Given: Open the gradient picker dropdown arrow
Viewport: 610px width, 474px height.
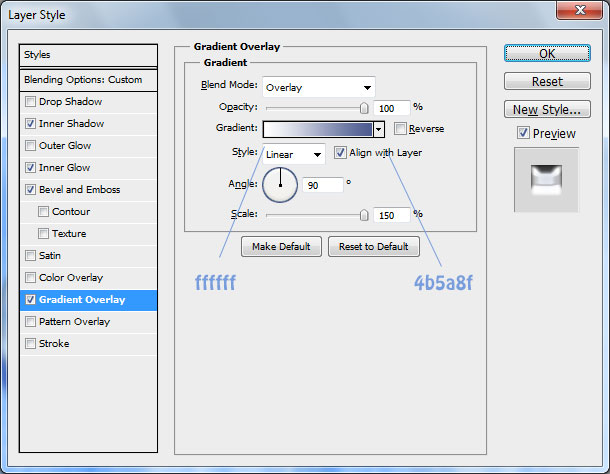Looking at the screenshot, I should coord(379,130).
